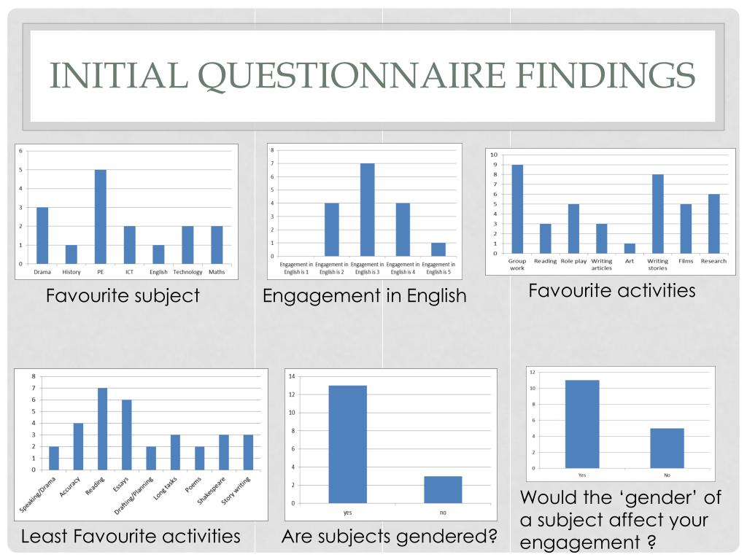Select the Are subjects gendered chart
Image resolution: width=747 pixels, height=560 pixels.
click(391, 444)
